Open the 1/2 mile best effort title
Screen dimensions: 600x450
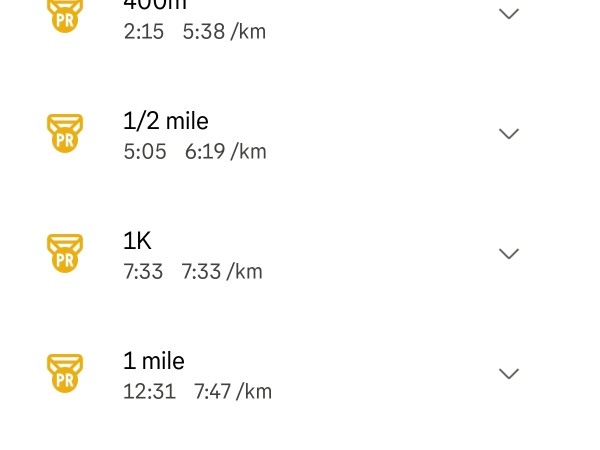(x=166, y=121)
